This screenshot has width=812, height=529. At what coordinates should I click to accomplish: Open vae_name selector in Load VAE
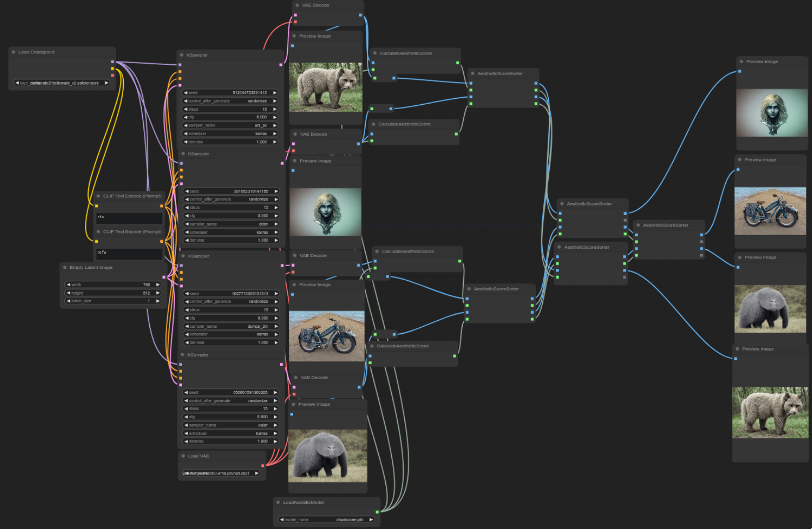point(221,473)
